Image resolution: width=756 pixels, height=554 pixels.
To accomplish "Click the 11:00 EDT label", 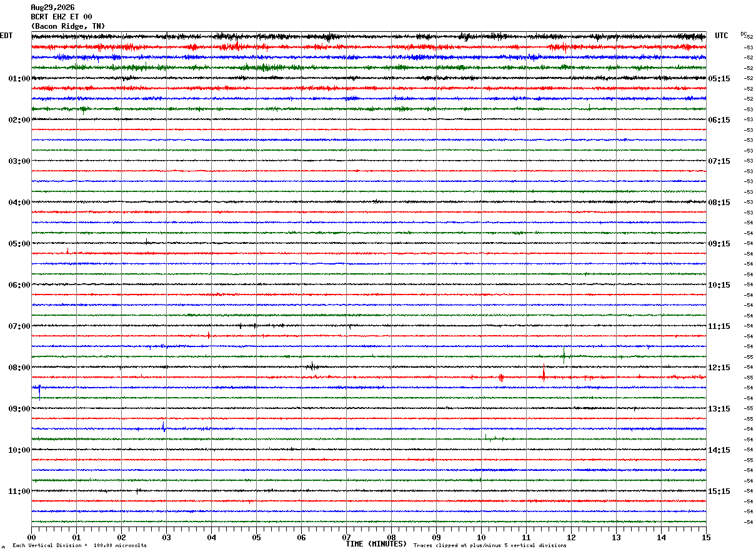I will (19, 491).
